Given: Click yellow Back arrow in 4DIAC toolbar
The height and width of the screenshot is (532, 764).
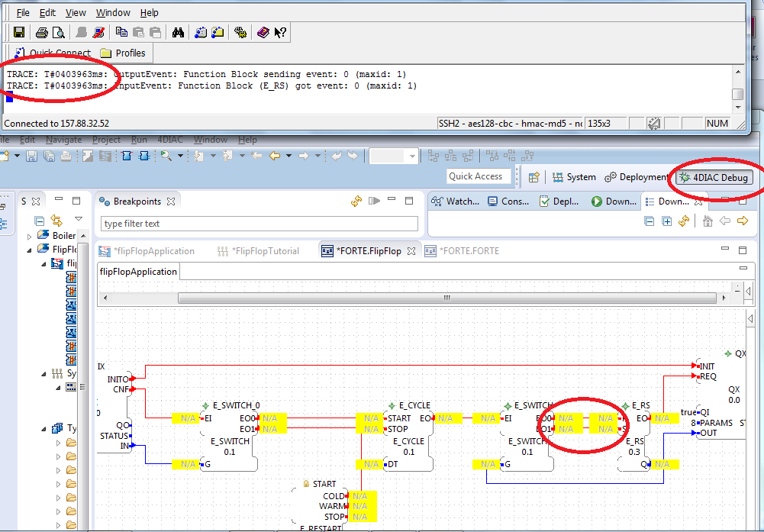Looking at the screenshot, I should 275,156.
